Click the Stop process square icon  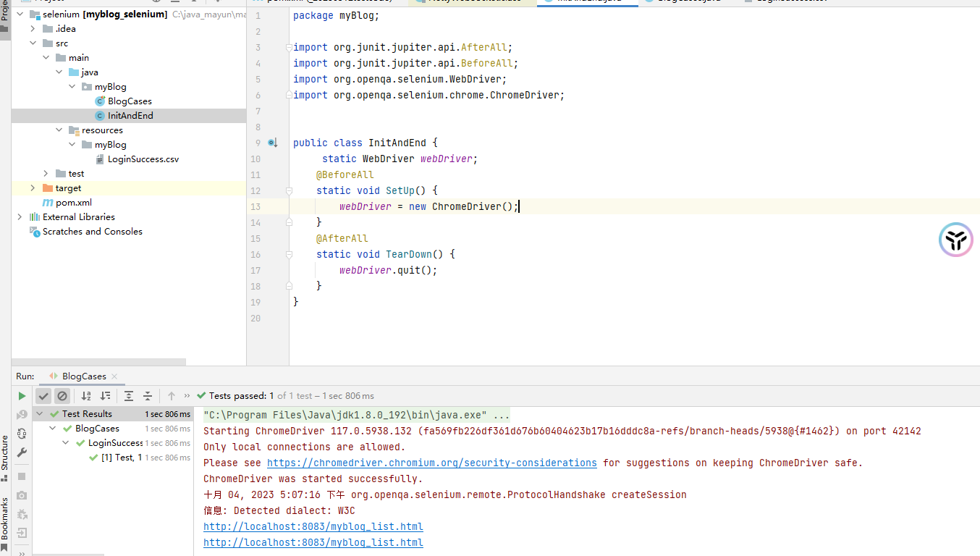pos(22,476)
